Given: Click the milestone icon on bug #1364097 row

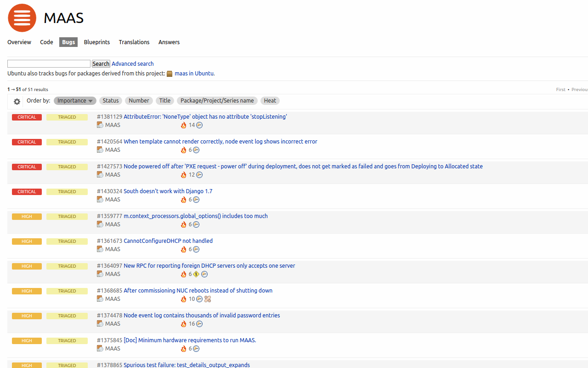Looking at the screenshot, I should [x=204, y=274].
